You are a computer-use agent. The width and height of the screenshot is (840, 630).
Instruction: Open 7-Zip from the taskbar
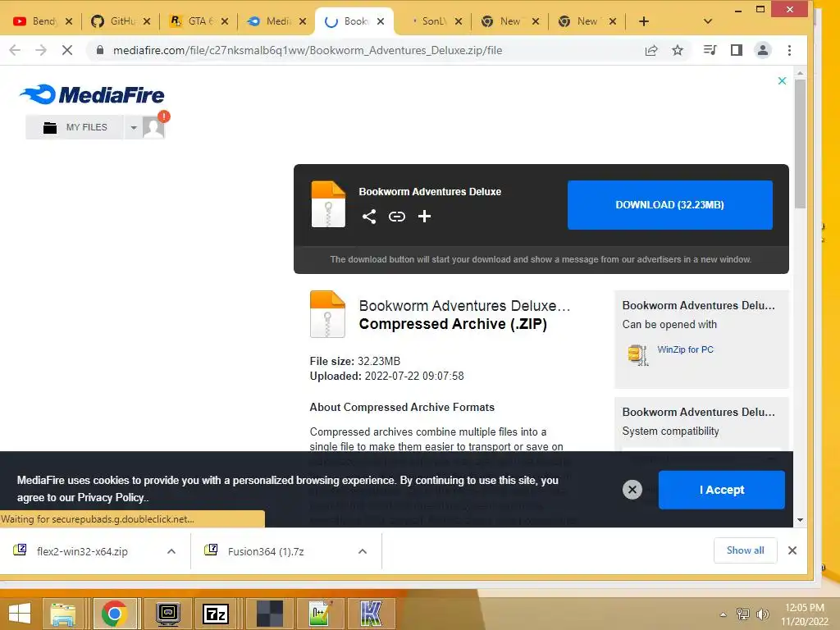click(x=216, y=614)
